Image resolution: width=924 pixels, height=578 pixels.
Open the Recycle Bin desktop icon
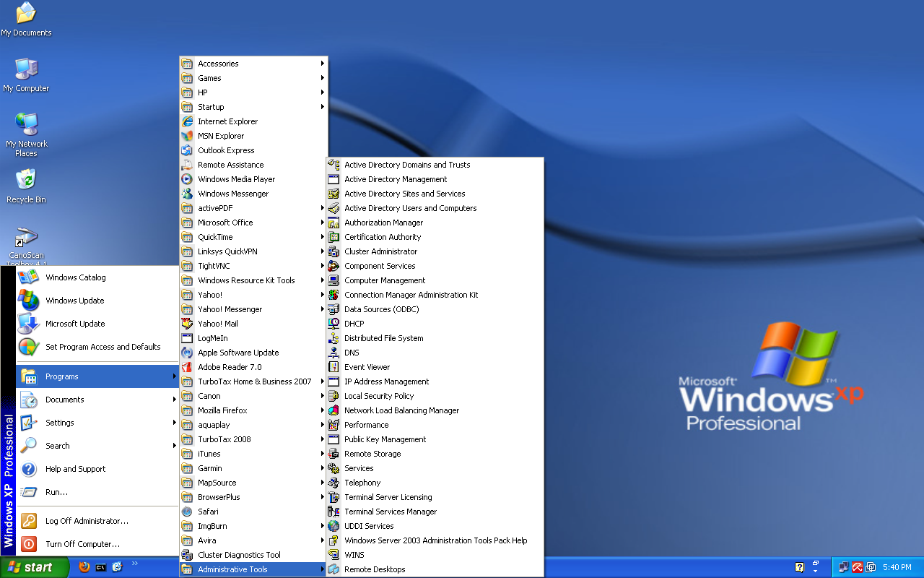tap(26, 185)
